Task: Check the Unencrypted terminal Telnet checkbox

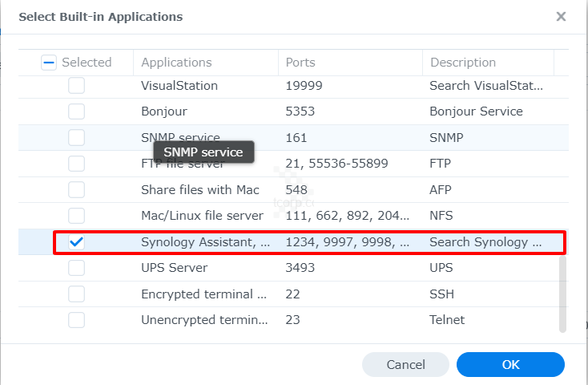Action: coord(76,320)
